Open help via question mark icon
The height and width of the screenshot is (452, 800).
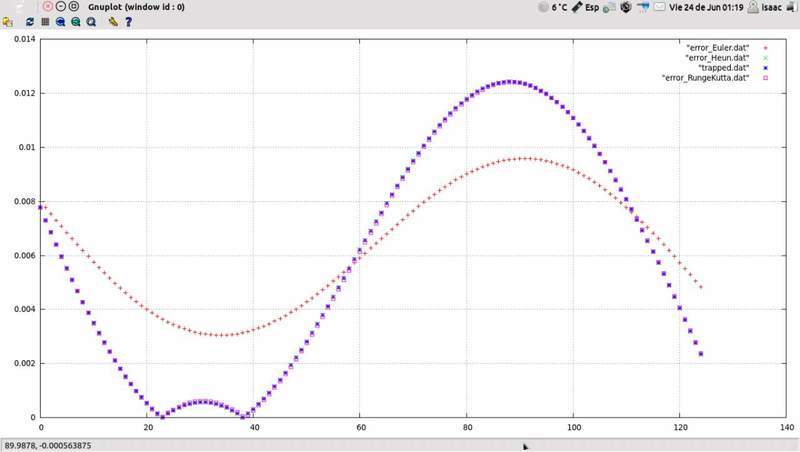(x=128, y=20)
